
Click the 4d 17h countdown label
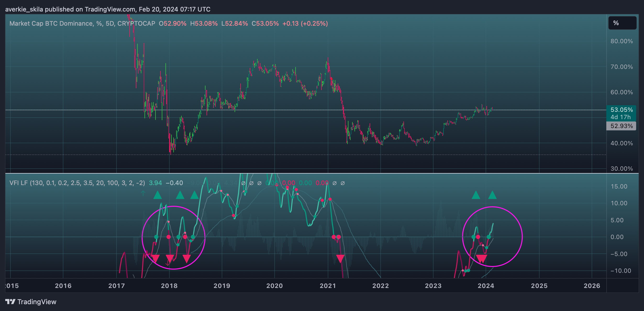[x=620, y=117]
